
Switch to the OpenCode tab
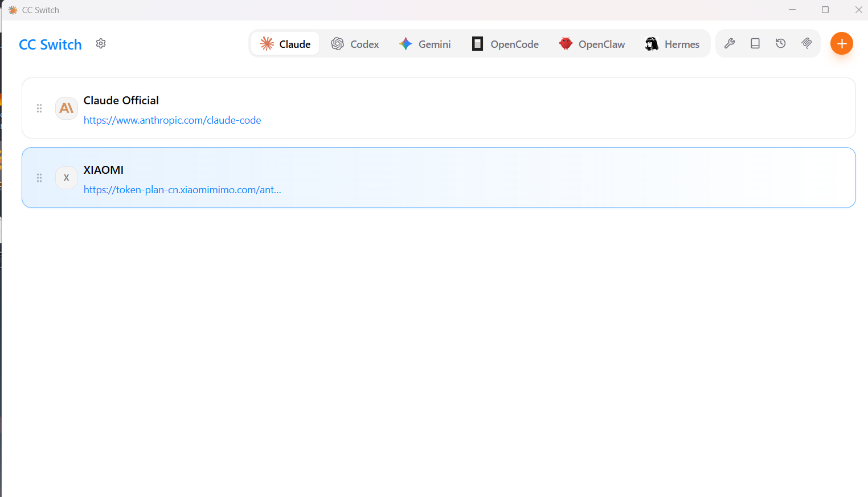point(505,44)
